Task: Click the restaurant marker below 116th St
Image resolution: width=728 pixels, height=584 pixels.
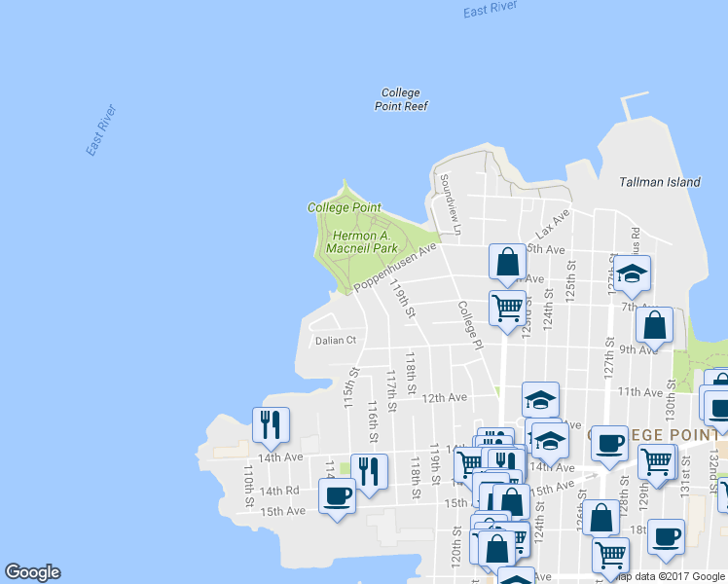Action: [x=370, y=475]
